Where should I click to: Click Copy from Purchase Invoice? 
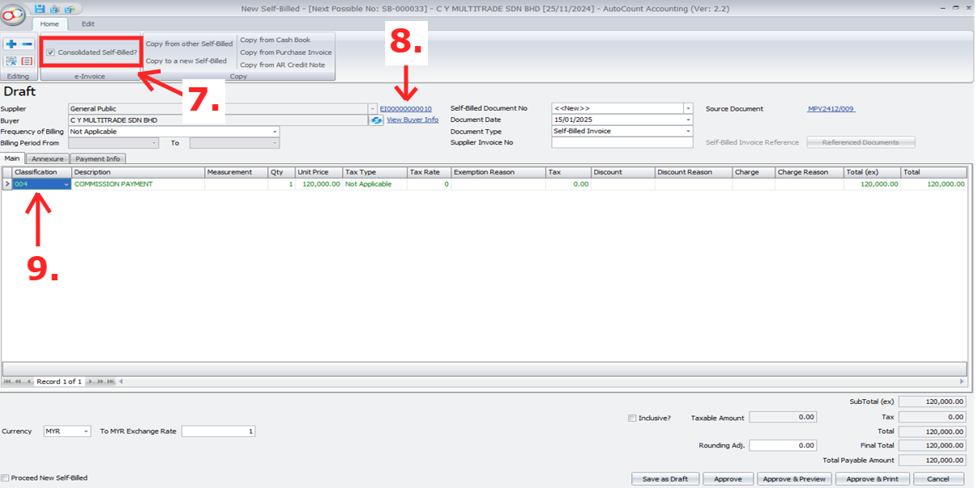click(x=286, y=53)
